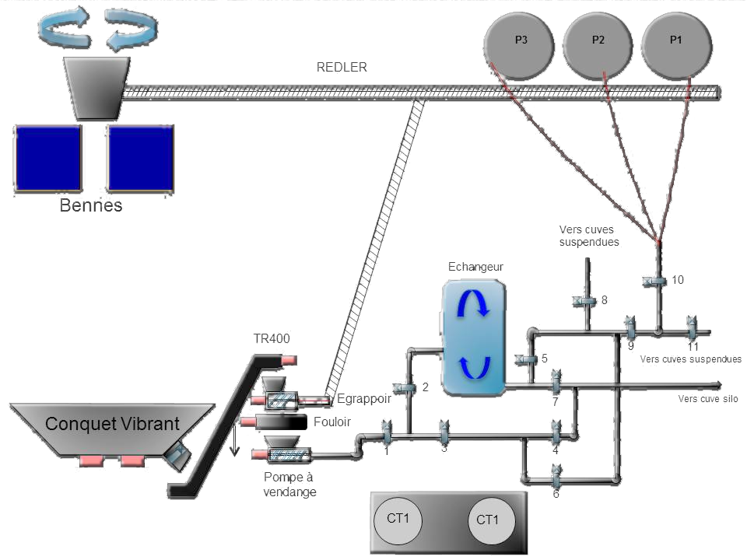The width and height of the screenshot is (747, 560).
Task: Click valve 10 below the press lines
Action: coord(654,282)
